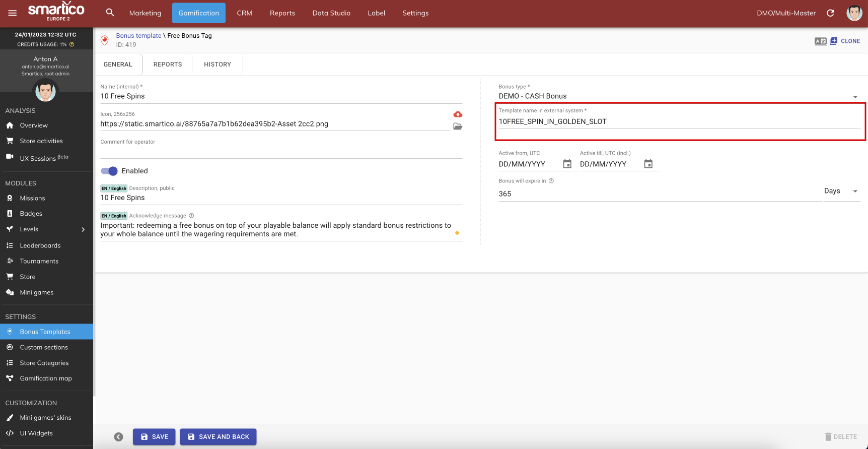Click the cloud upload icon for Icon
Image resolution: width=868 pixels, height=449 pixels.
(x=458, y=114)
